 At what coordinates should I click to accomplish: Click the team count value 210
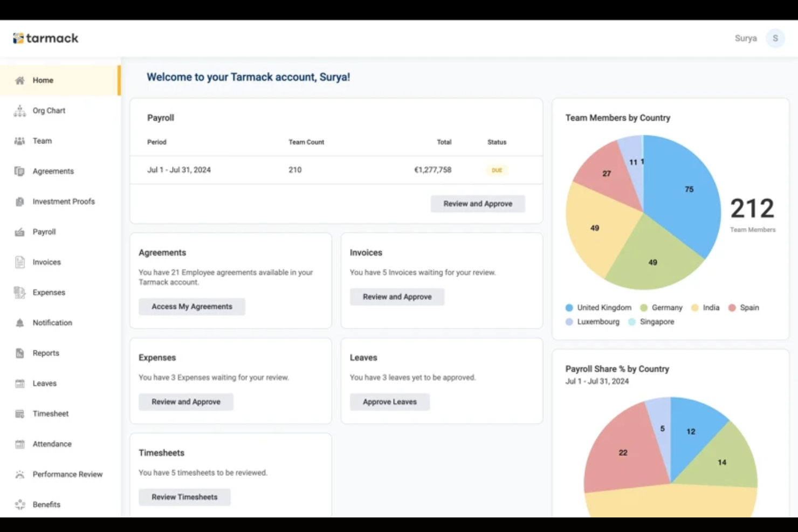(x=295, y=170)
